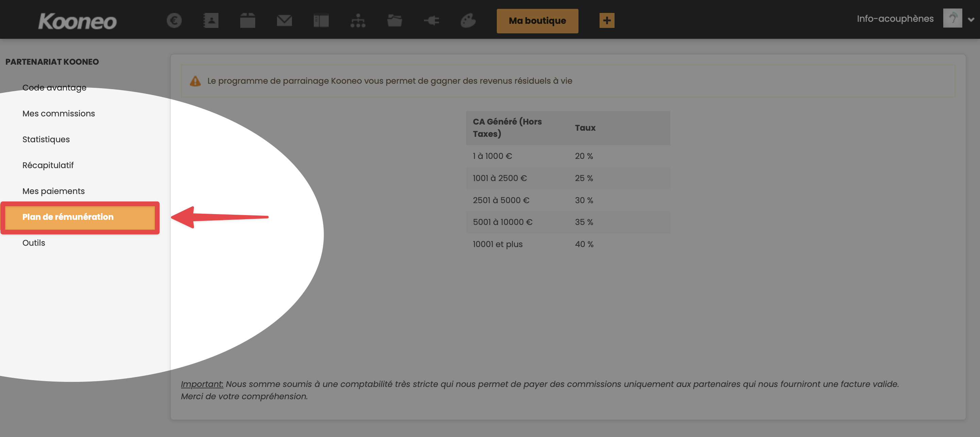Open the palette design icon
980x437 pixels.
pyautogui.click(x=468, y=20)
